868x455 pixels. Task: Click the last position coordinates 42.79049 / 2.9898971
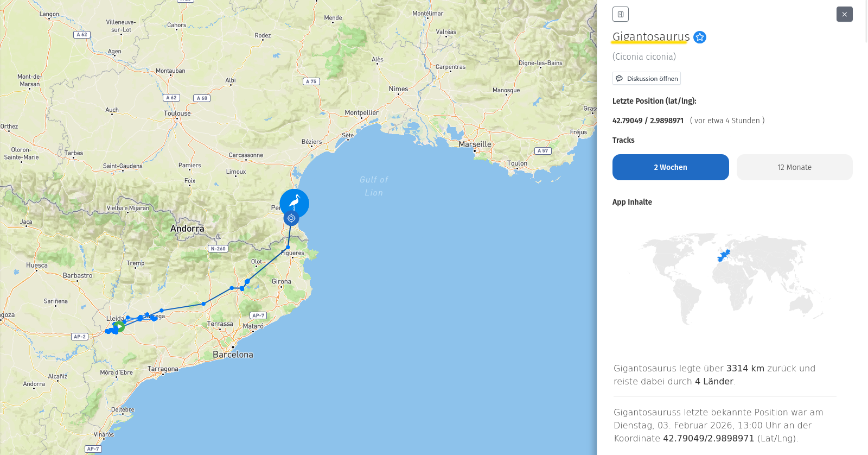648,121
